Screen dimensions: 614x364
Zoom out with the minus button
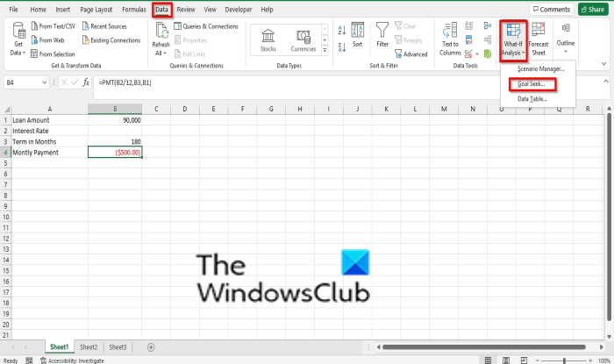click(x=538, y=360)
